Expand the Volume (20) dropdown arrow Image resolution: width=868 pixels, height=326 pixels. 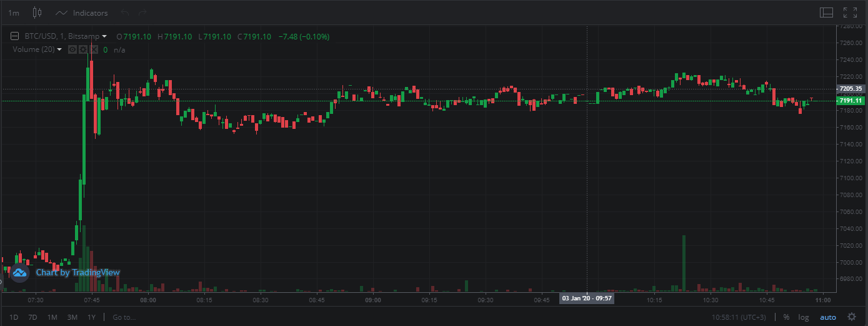pos(59,49)
